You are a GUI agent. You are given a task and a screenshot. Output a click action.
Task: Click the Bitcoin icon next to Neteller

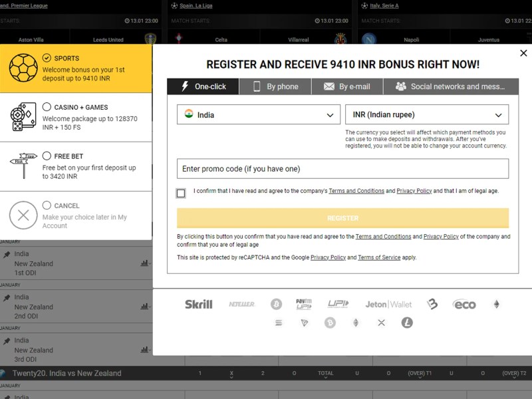click(x=276, y=304)
